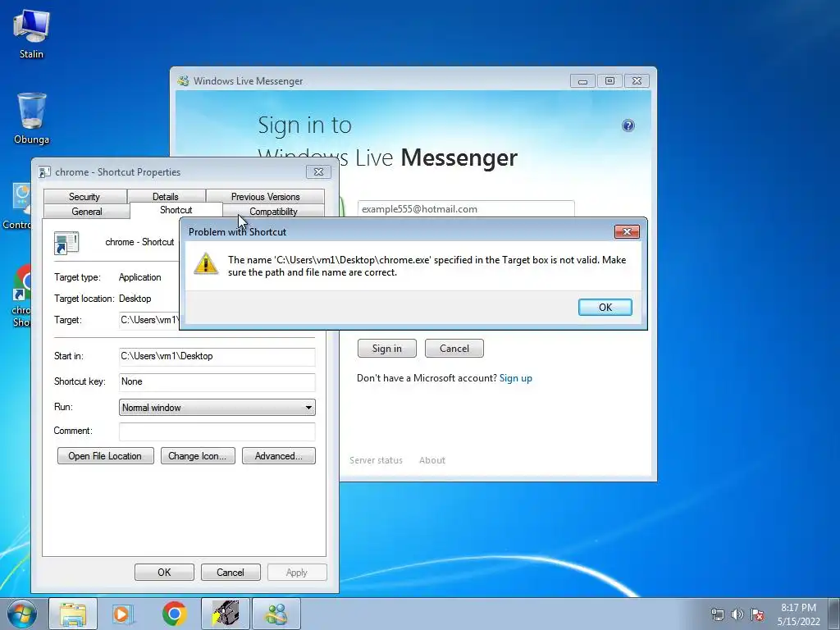Click the Target path field

tap(149, 320)
